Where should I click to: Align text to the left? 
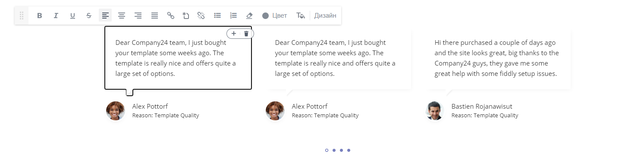(x=105, y=16)
